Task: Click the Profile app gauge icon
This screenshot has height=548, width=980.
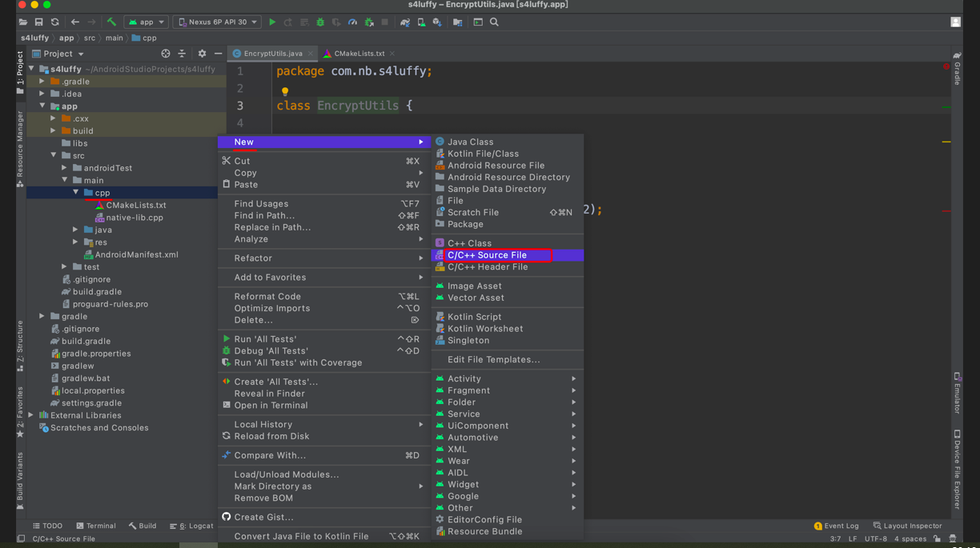Action: [352, 22]
